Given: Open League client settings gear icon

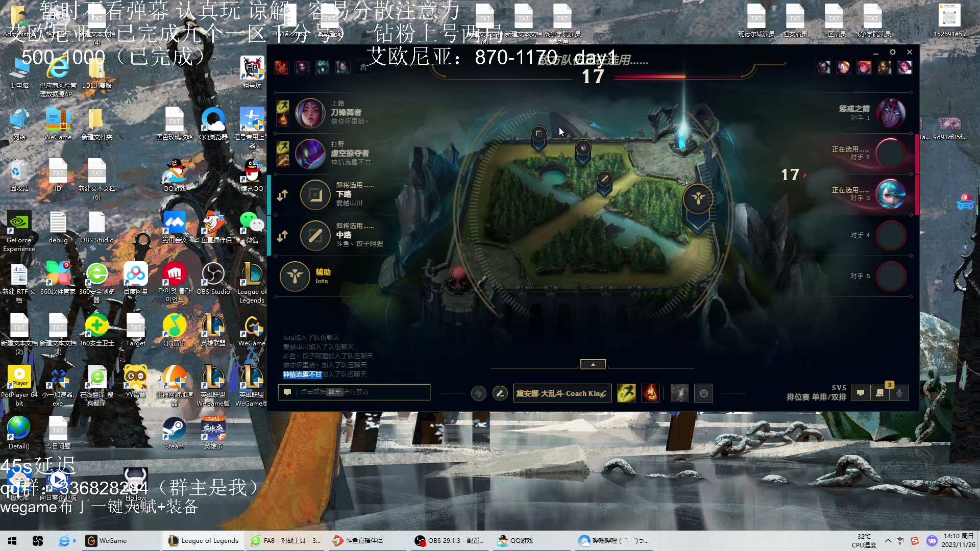Looking at the screenshot, I should pyautogui.click(x=892, y=52).
